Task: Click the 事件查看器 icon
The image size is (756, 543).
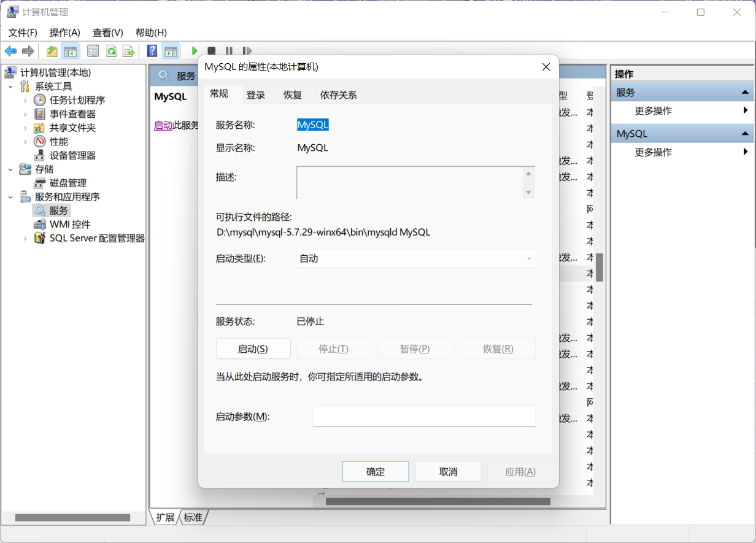Action: click(x=39, y=114)
